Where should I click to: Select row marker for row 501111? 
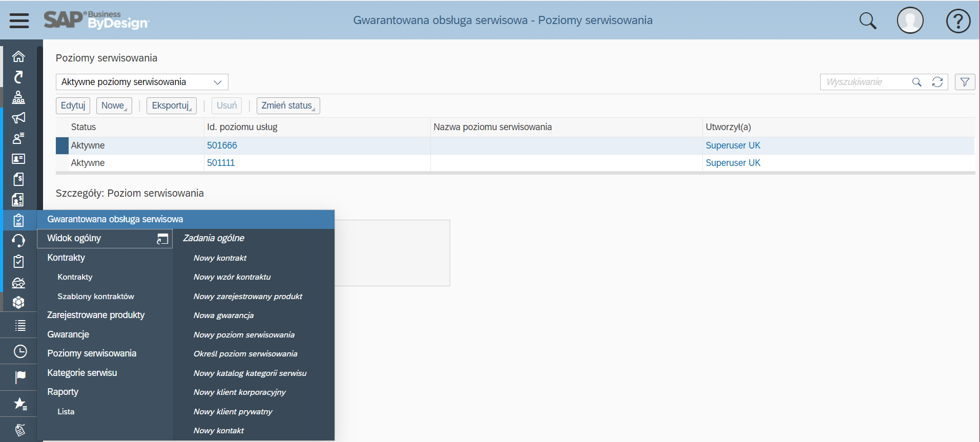pyautogui.click(x=62, y=163)
